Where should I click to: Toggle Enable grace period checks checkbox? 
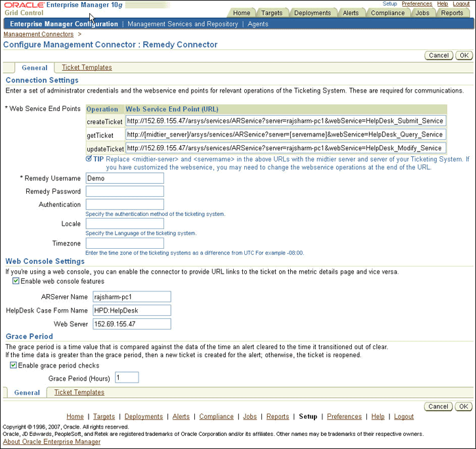pos(14,365)
